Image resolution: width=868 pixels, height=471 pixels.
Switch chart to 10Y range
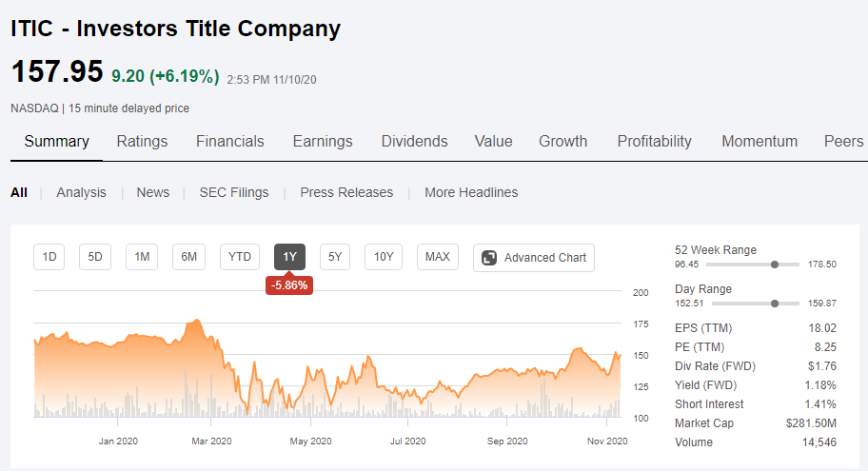pos(384,257)
